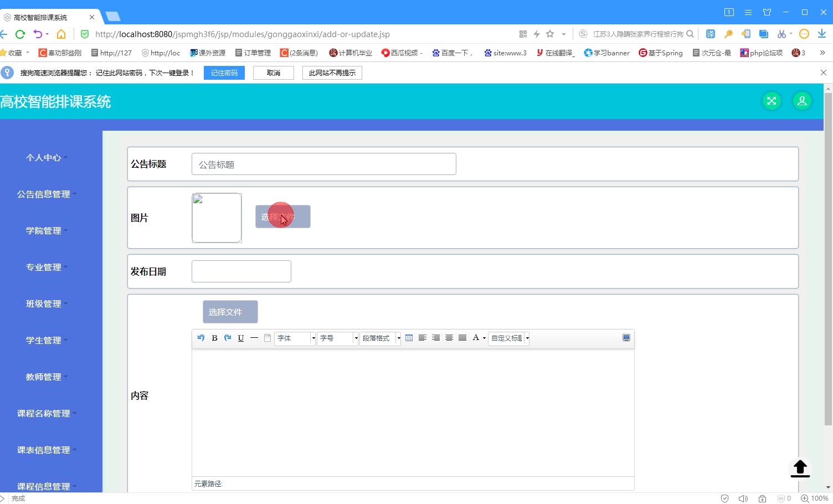Click the 此网站不再提示 button

332,73
